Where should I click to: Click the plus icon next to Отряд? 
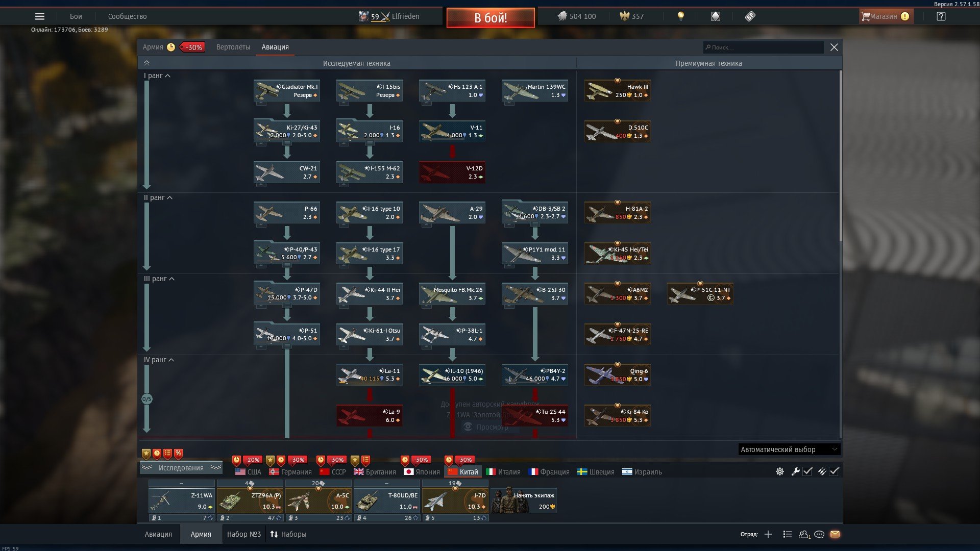coord(768,534)
